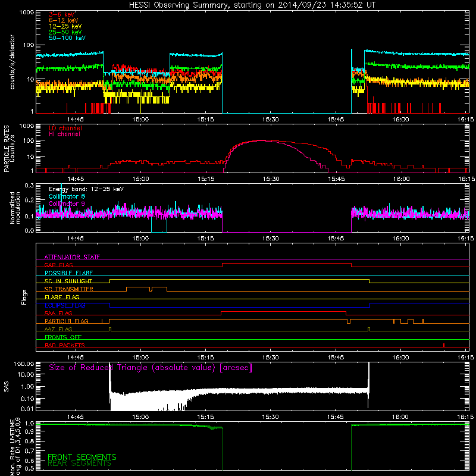The height and width of the screenshot is (476, 476).
Task: Click the 16:00 tick under the Flags panel
Action: coord(400,358)
